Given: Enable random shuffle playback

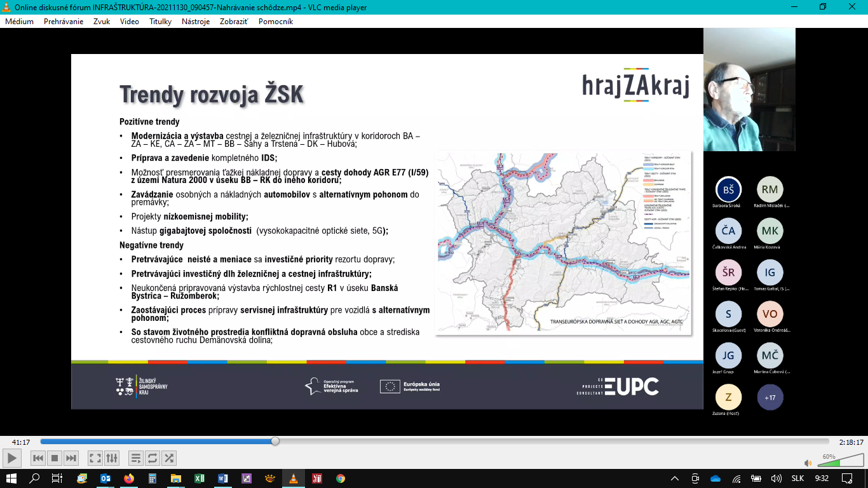Looking at the screenshot, I should coord(168,457).
